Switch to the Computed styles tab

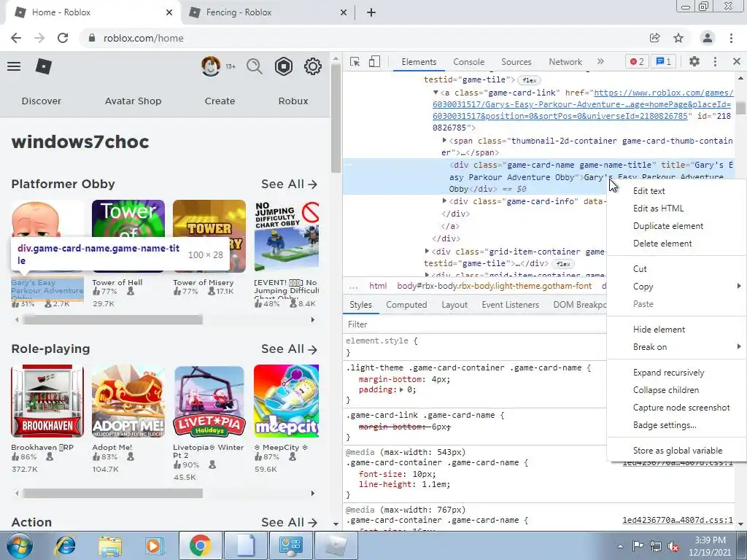[x=406, y=305]
